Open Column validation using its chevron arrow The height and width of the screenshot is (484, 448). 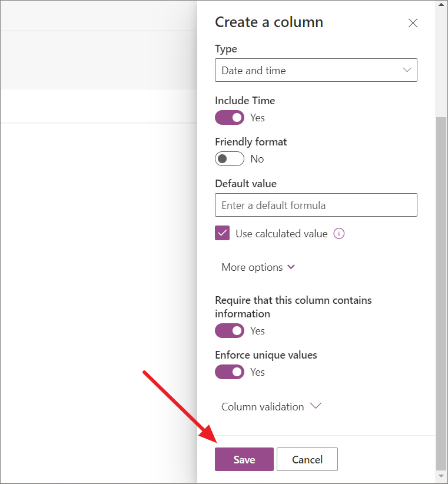pos(316,406)
